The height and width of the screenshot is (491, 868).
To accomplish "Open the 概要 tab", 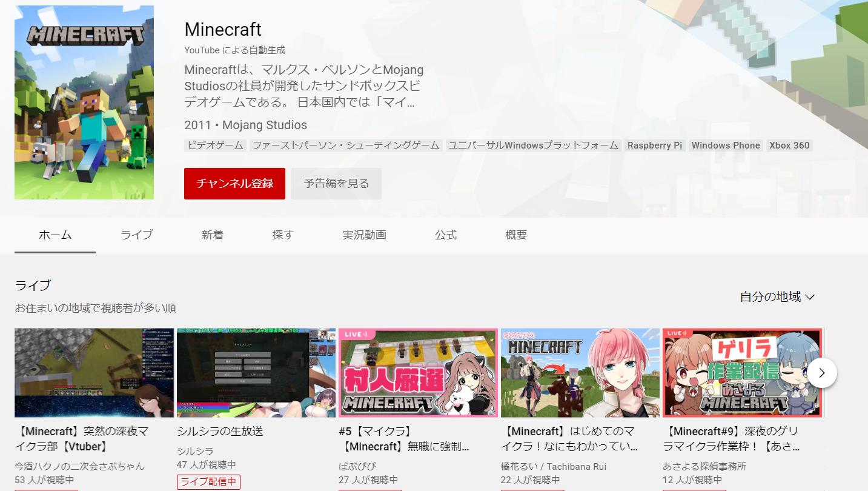I will click(x=516, y=235).
